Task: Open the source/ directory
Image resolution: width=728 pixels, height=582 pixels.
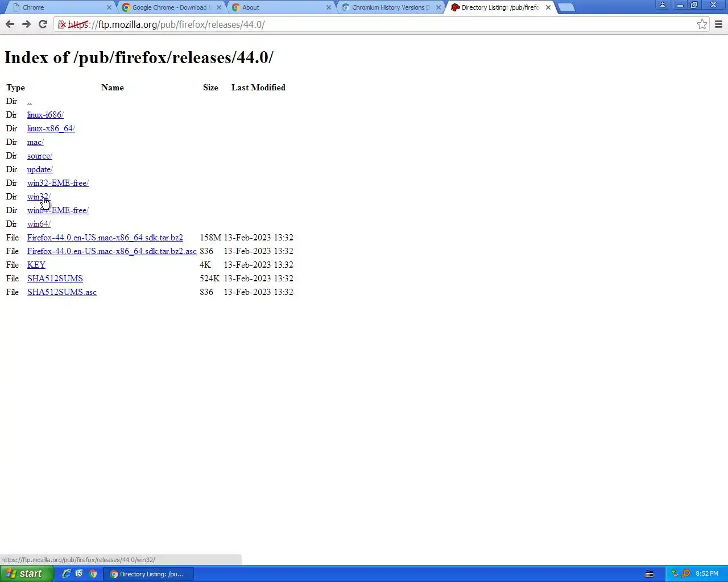Action: point(40,156)
